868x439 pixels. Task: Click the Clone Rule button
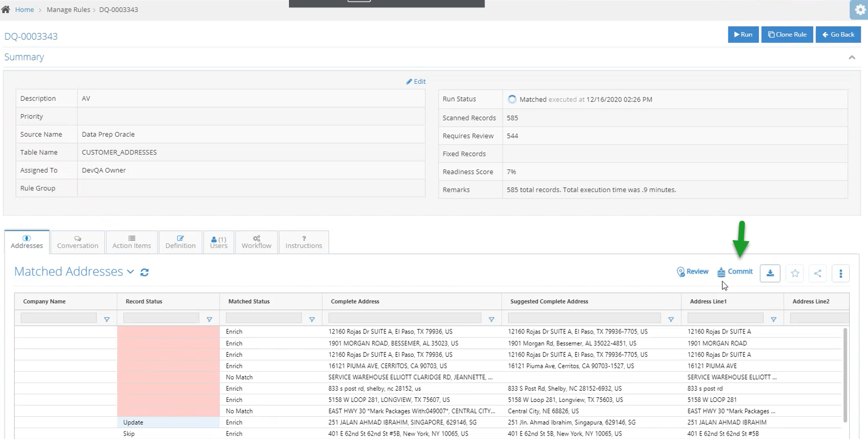point(787,34)
